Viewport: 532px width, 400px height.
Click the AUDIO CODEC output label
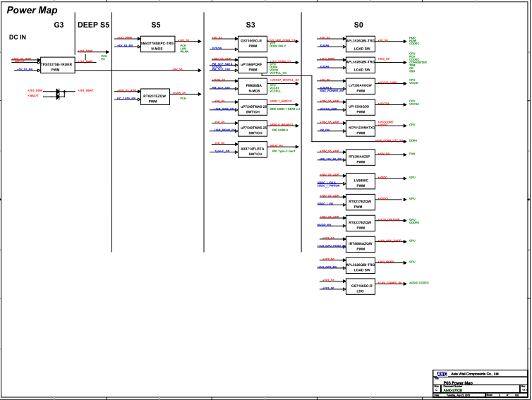[419, 282]
